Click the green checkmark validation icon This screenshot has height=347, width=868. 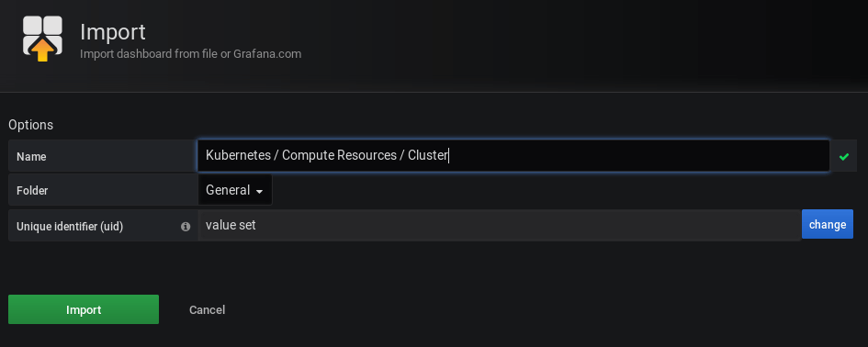pos(843,157)
